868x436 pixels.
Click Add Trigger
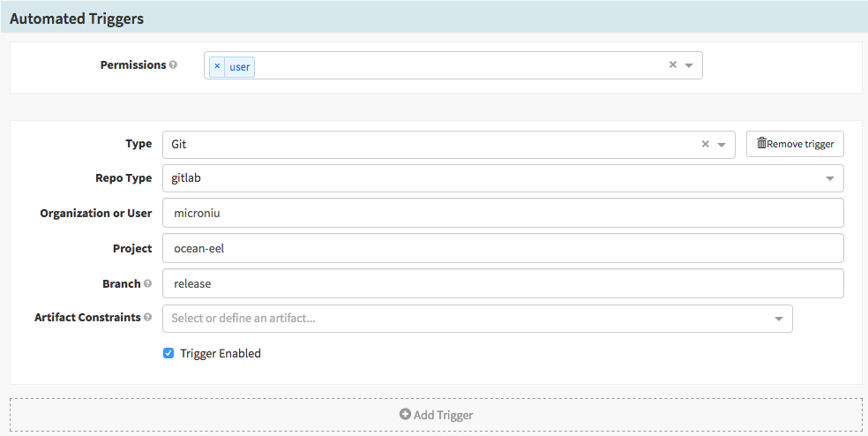click(437, 415)
